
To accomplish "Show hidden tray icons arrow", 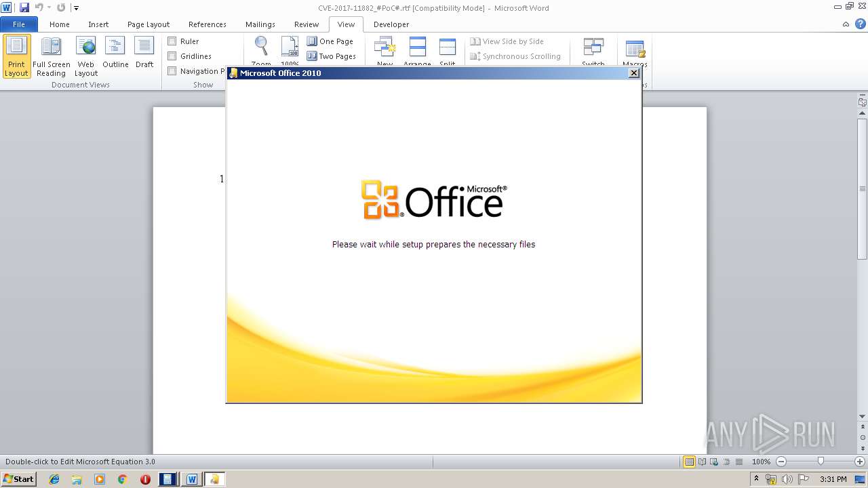I will [x=756, y=479].
